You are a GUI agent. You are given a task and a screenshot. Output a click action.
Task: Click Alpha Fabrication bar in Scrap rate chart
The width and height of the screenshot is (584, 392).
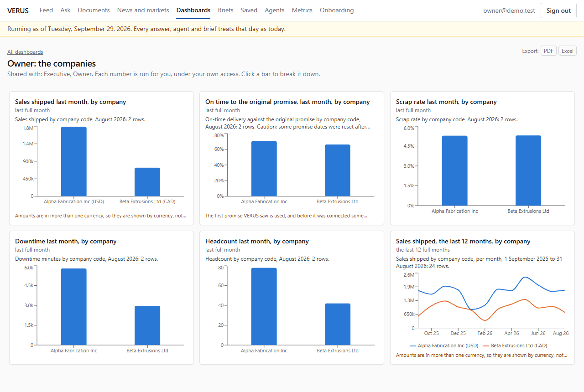tap(454, 170)
